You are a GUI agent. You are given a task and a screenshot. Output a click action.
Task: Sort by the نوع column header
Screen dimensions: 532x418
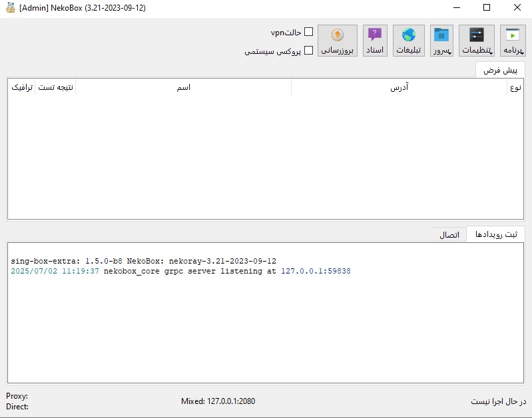(x=515, y=87)
